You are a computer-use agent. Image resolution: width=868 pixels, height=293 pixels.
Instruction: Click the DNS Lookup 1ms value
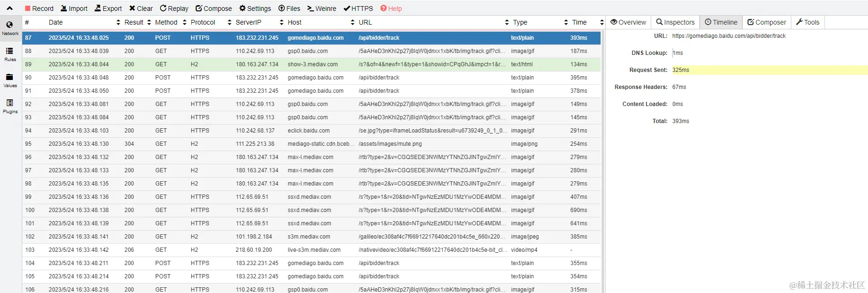pyautogui.click(x=678, y=53)
